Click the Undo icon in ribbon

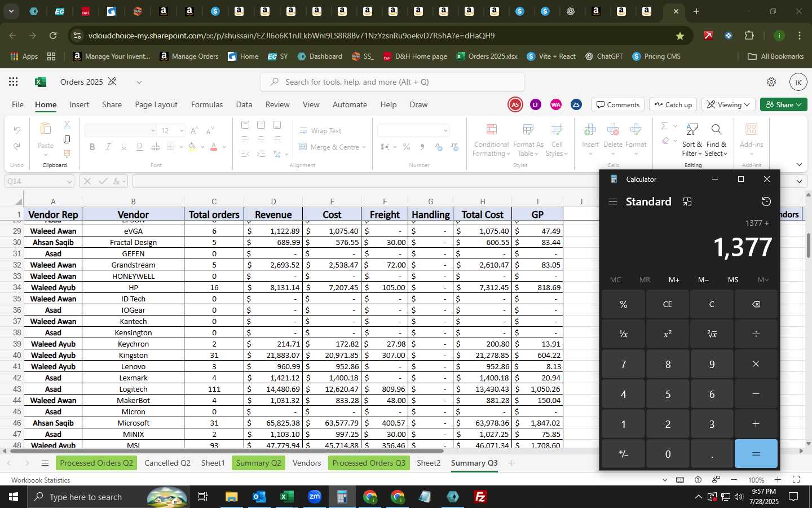coord(17,130)
